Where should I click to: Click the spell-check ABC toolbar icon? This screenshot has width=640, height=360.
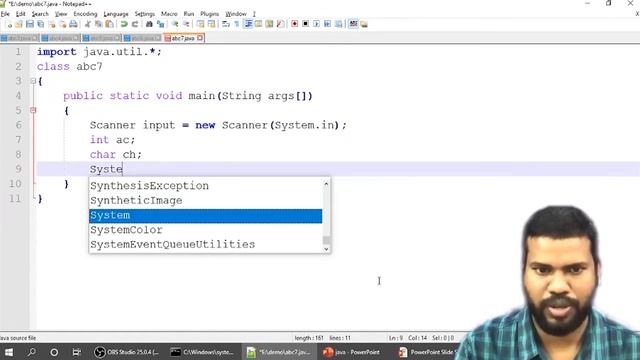pos(353,24)
